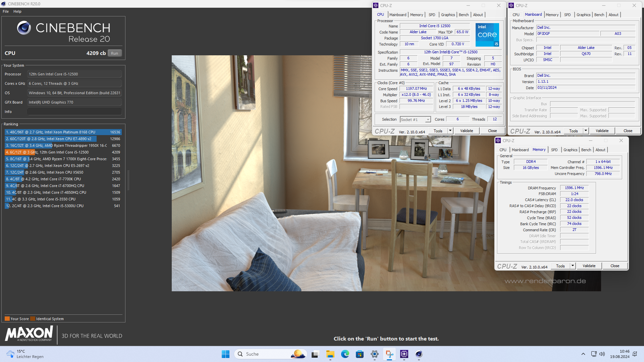The height and width of the screenshot is (362, 644).
Task: Select your score row 12th Gen Core i5-12500
Action: (x=63, y=152)
